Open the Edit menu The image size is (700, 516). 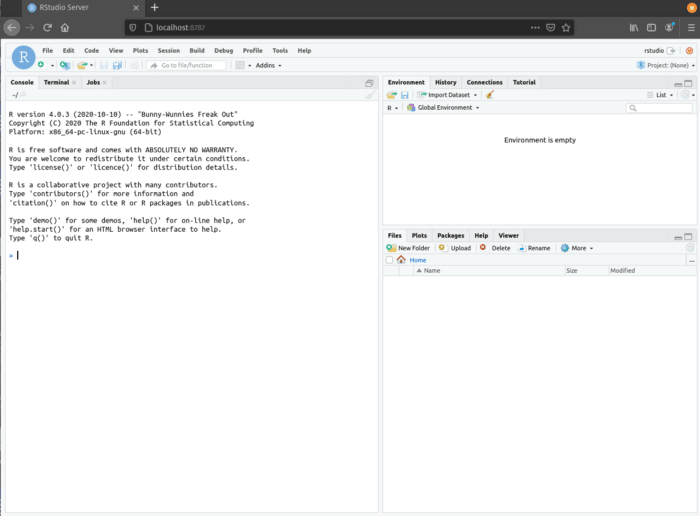click(x=68, y=50)
